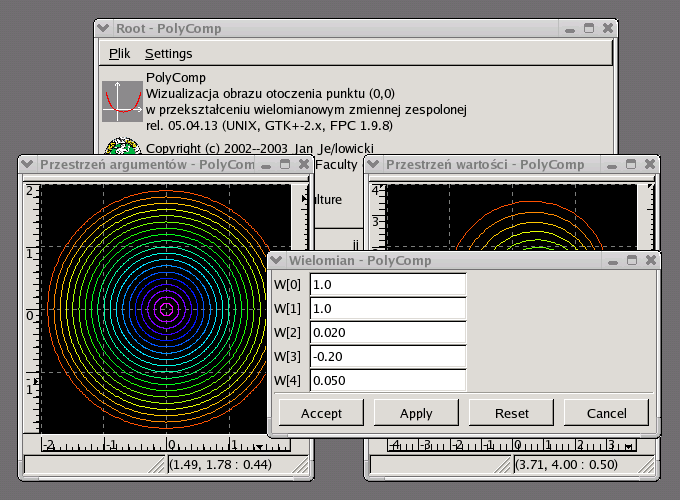
Task: Minimize the Przestrzeń wartości window
Action: coord(612,166)
